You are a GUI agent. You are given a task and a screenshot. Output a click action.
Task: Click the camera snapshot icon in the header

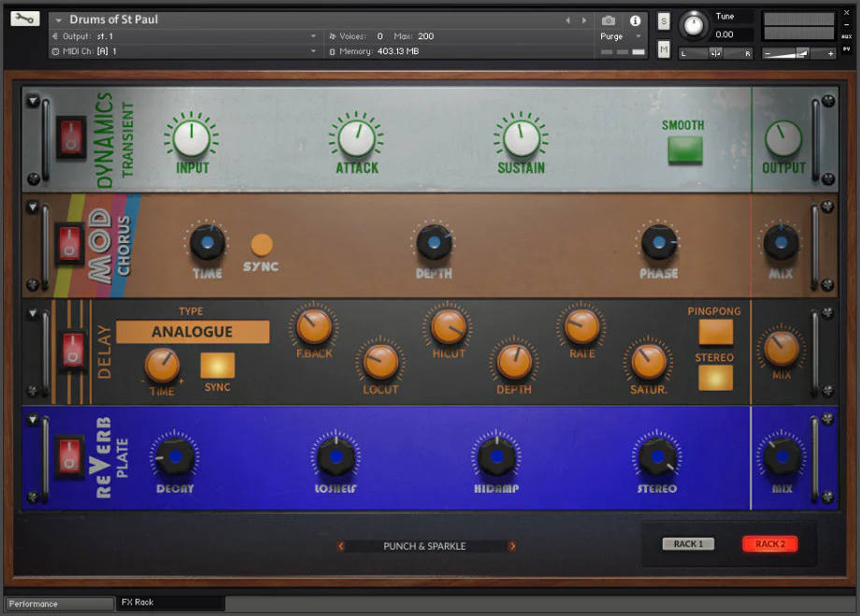click(609, 19)
